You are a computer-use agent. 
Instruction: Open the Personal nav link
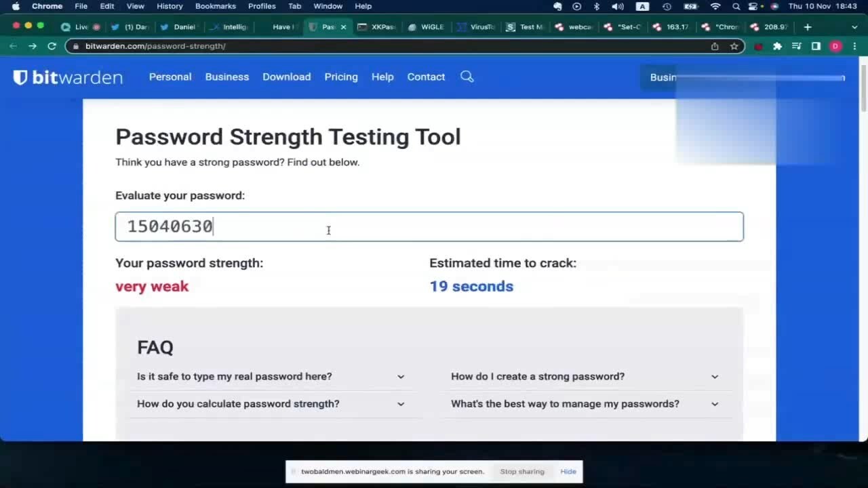pos(170,77)
